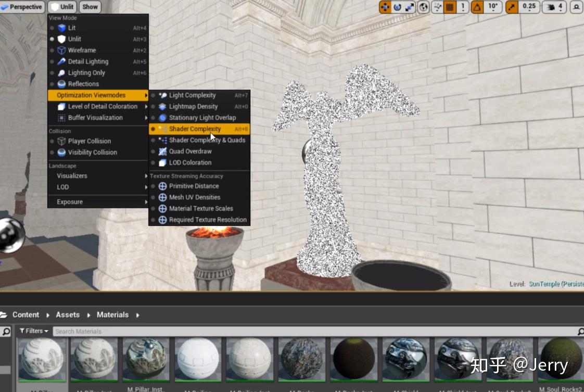The width and height of the screenshot is (584, 392).
Task: Navigate to the Assets breadcrumb
Action: pyautogui.click(x=67, y=314)
